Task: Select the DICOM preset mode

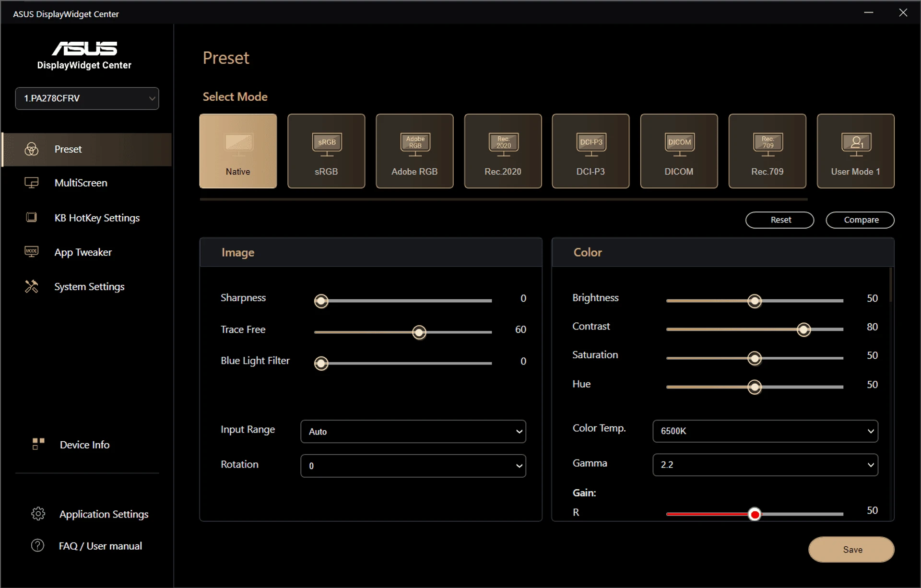Action: pyautogui.click(x=679, y=151)
